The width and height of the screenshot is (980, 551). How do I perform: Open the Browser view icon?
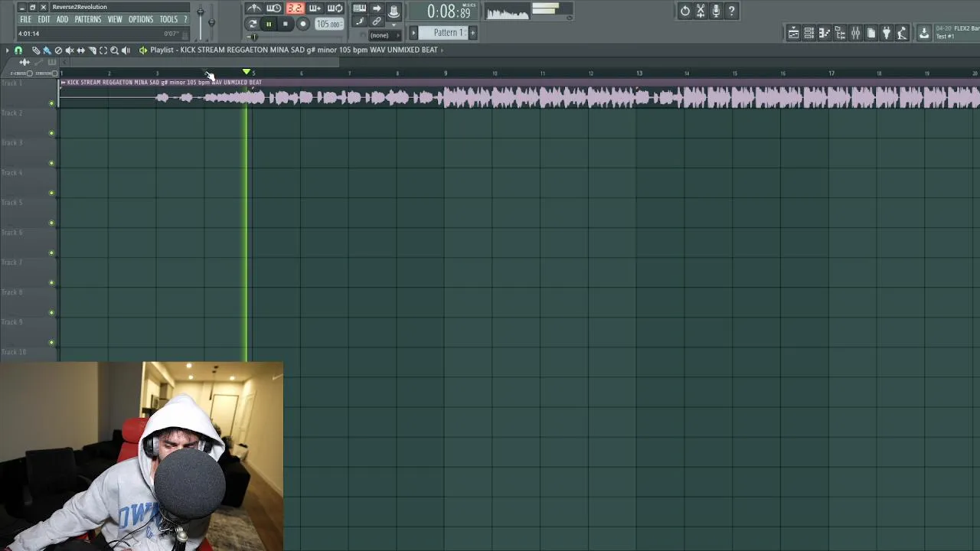point(840,33)
